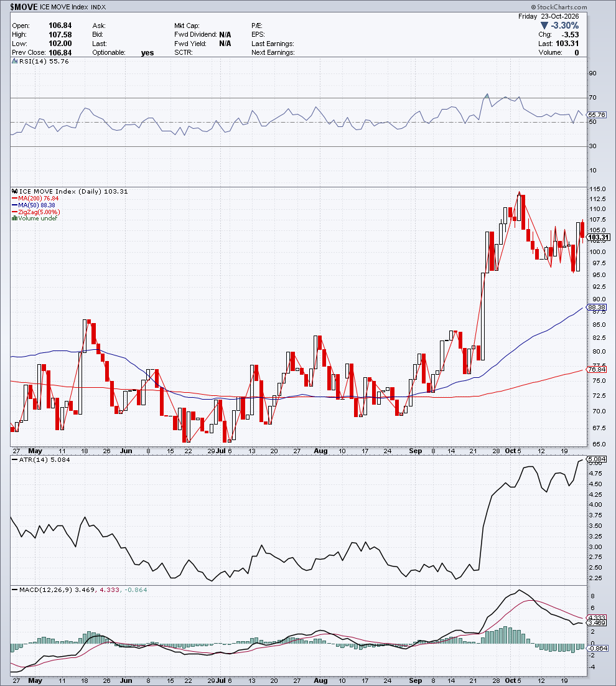Viewport: 616px width, 686px height.
Task: Click the Next Earnings label
Action: [x=273, y=52]
